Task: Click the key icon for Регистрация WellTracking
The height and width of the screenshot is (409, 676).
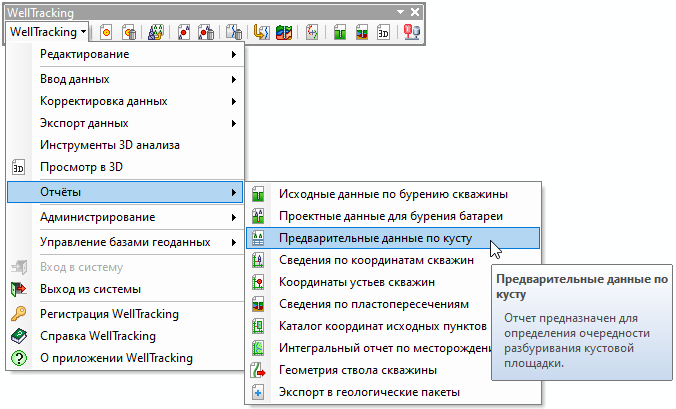Action: (x=17, y=314)
